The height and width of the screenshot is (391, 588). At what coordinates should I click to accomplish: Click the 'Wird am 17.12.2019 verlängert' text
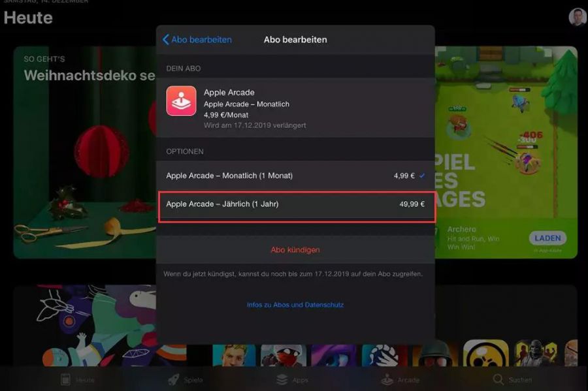tap(255, 125)
